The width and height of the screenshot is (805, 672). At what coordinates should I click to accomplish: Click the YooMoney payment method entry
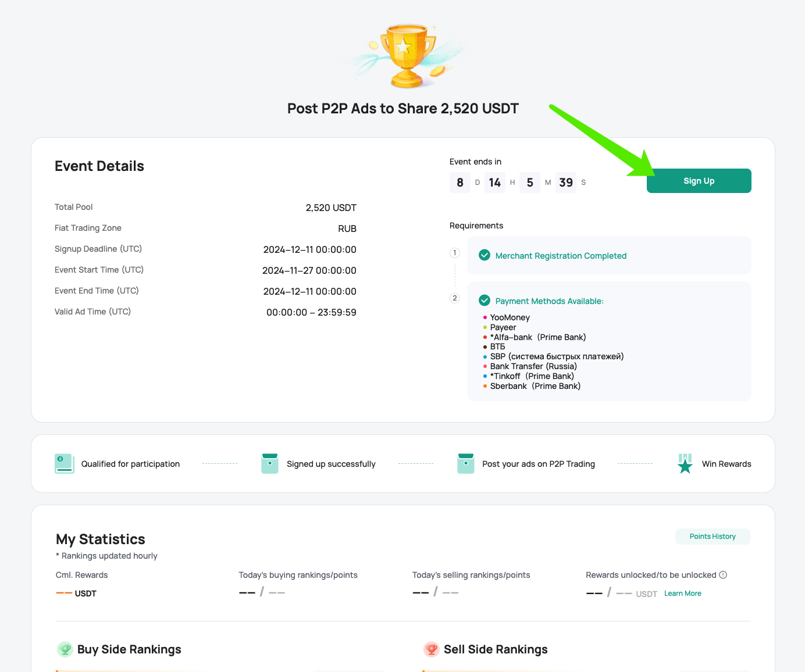pyautogui.click(x=510, y=317)
